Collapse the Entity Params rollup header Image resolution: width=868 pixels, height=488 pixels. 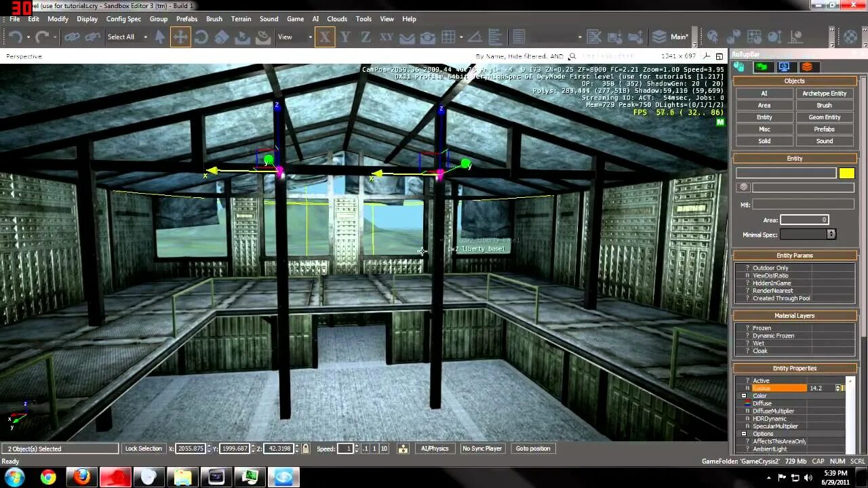point(794,256)
